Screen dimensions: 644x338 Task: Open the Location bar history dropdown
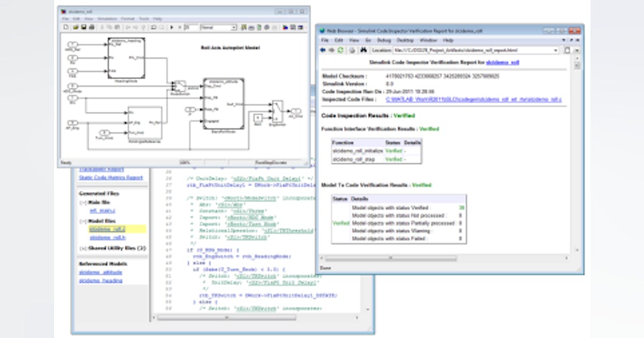click(x=556, y=50)
